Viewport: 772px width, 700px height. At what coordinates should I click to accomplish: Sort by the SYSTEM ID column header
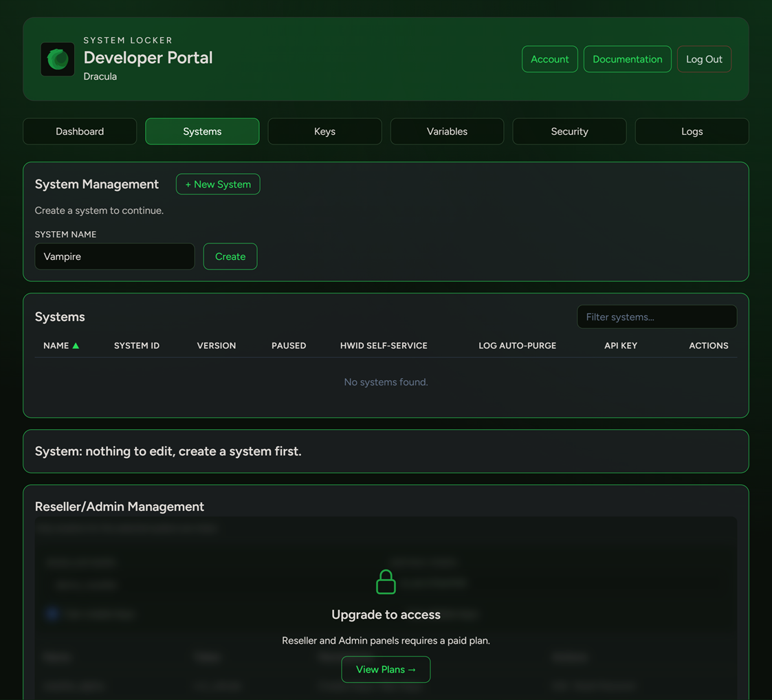pyautogui.click(x=137, y=346)
